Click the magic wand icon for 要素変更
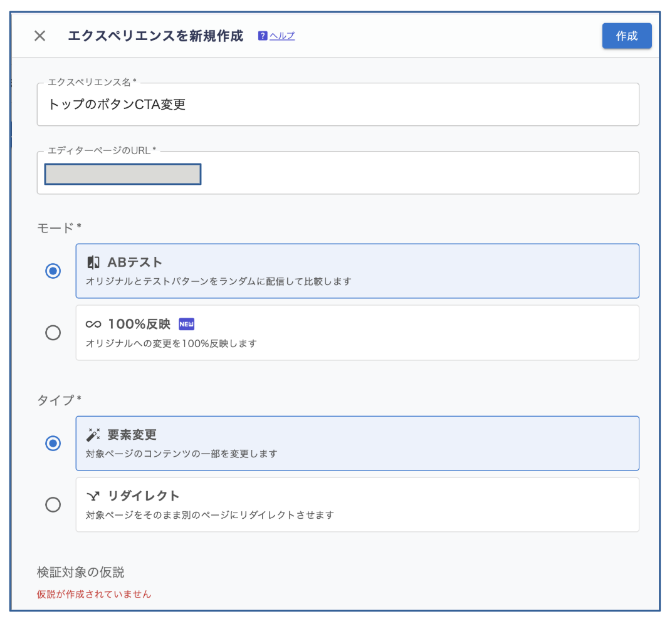Image resolution: width=672 pixels, height=619 pixels. coord(93,435)
